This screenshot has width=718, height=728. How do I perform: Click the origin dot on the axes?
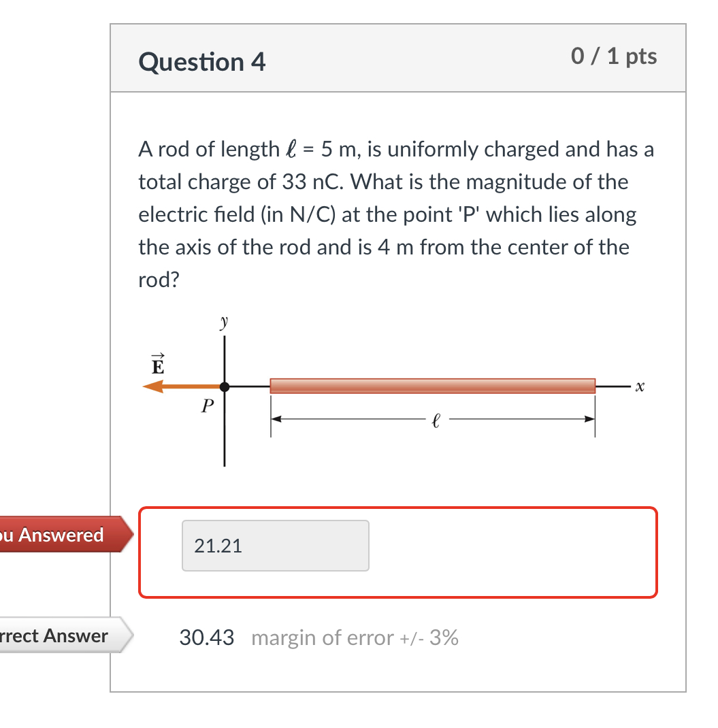[225, 386]
